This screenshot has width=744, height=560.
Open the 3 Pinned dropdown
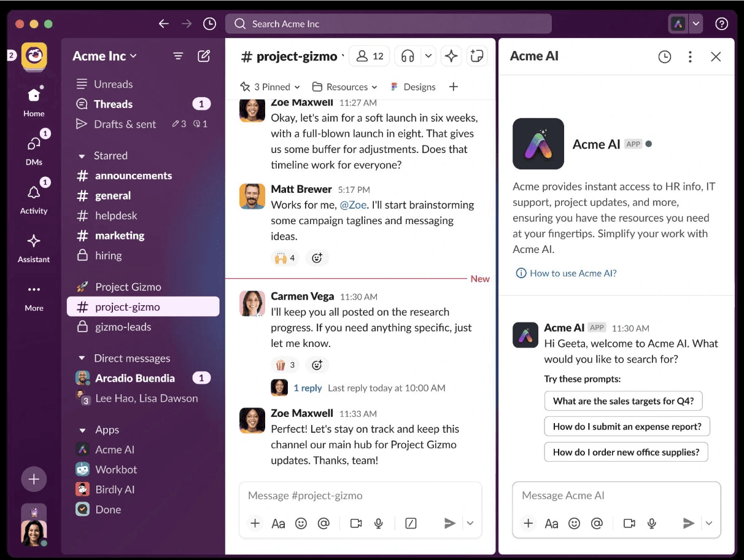270,87
